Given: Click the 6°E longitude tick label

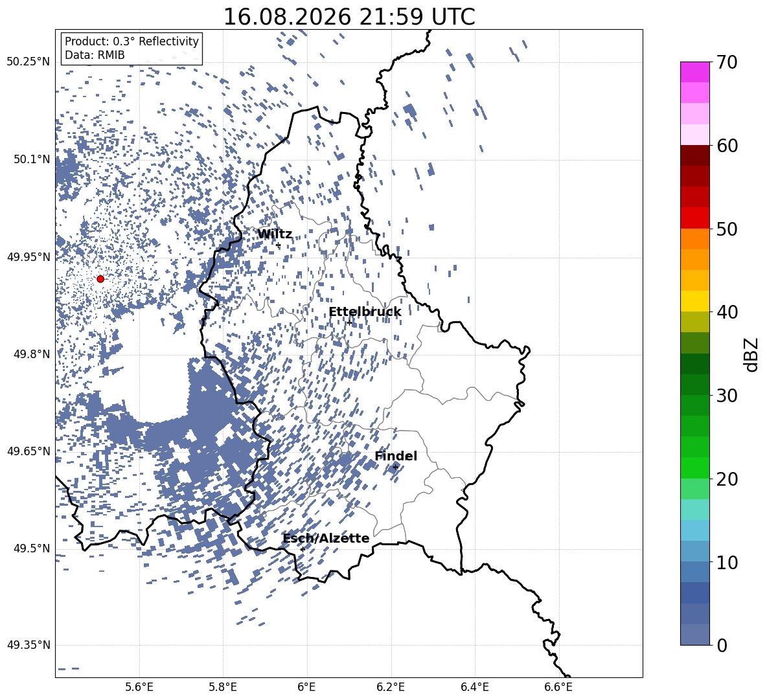Looking at the screenshot, I should (x=306, y=687).
